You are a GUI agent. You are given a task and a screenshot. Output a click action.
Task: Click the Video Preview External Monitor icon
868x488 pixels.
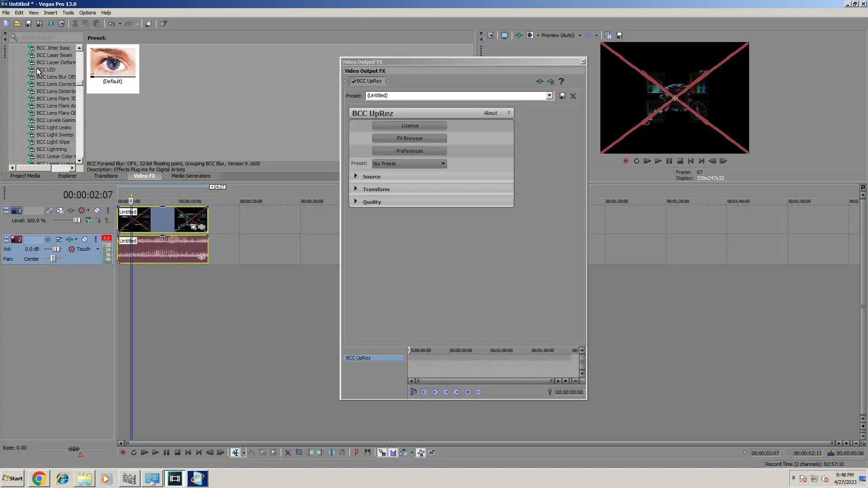(x=505, y=35)
